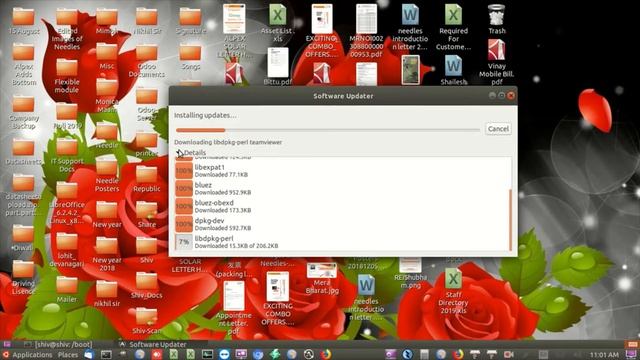This screenshot has width=640, height=360.
Task: Click the Bluetooth tray icon
Action: (407, 354)
